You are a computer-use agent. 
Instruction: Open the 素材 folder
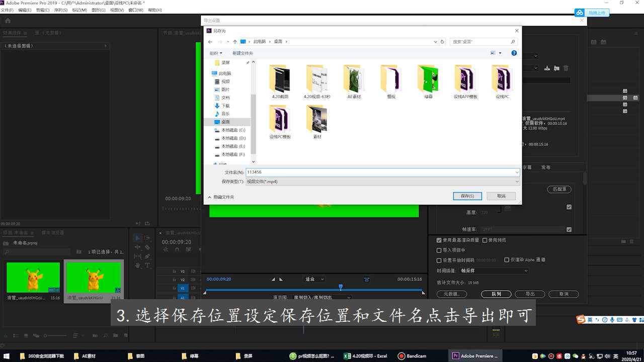(x=317, y=122)
